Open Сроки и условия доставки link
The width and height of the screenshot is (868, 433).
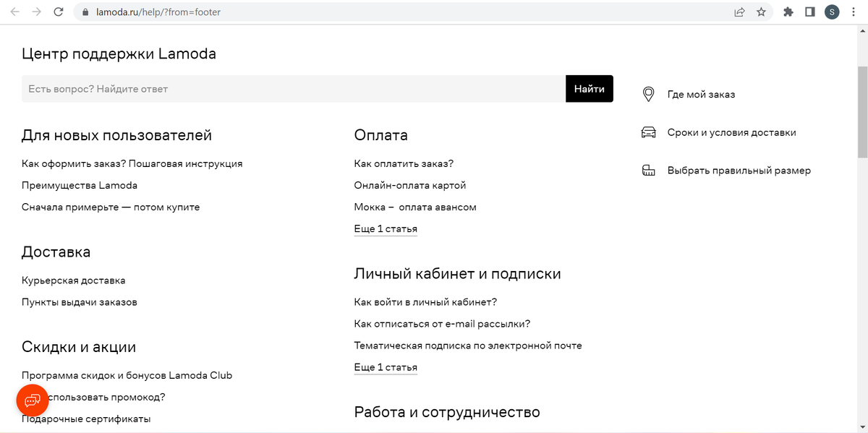(x=731, y=132)
